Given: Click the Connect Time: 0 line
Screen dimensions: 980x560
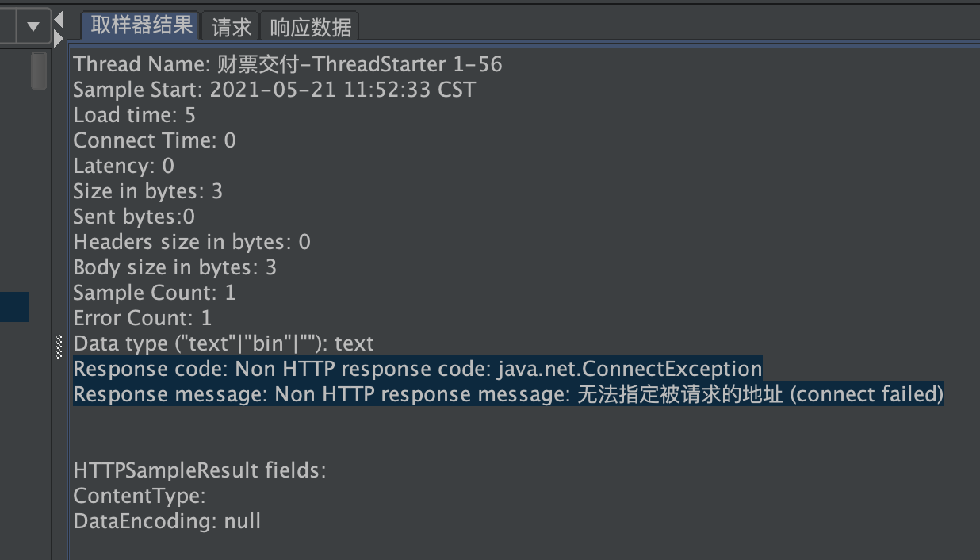Looking at the screenshot, I should click(155, 140).
